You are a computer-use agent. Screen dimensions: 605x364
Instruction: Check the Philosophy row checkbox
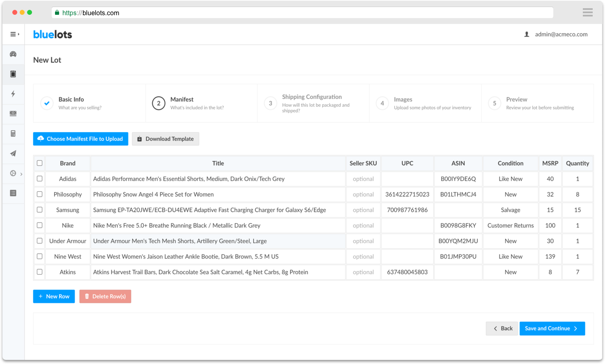39,194
